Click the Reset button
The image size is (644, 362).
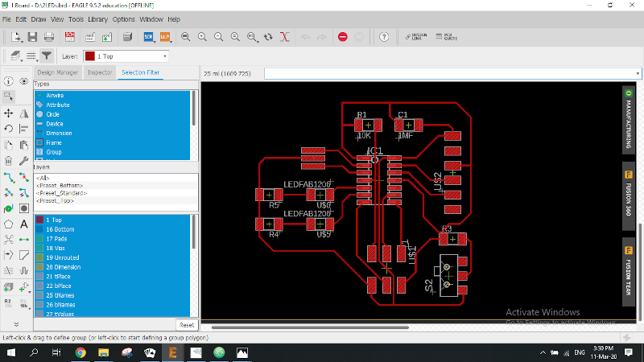point(187,325)
